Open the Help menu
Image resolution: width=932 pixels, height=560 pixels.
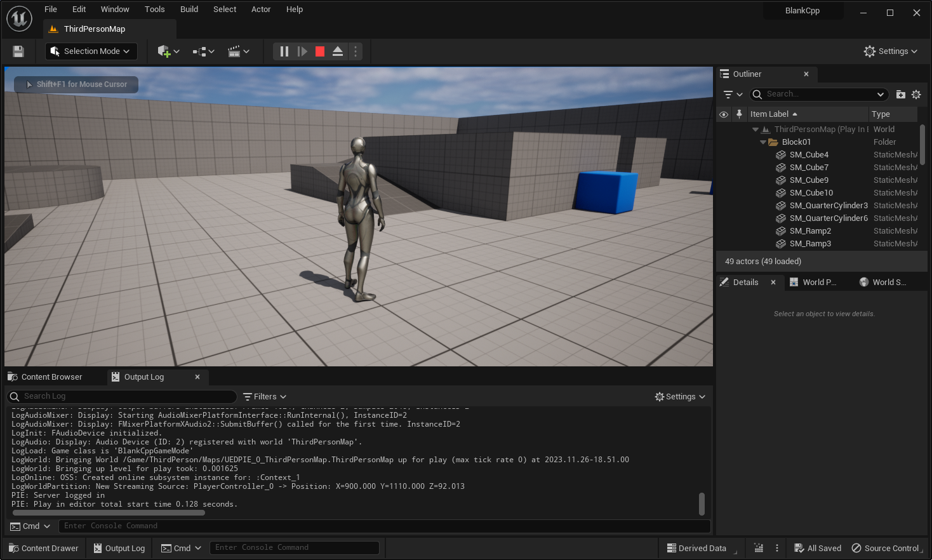click(x=295, y=10)
